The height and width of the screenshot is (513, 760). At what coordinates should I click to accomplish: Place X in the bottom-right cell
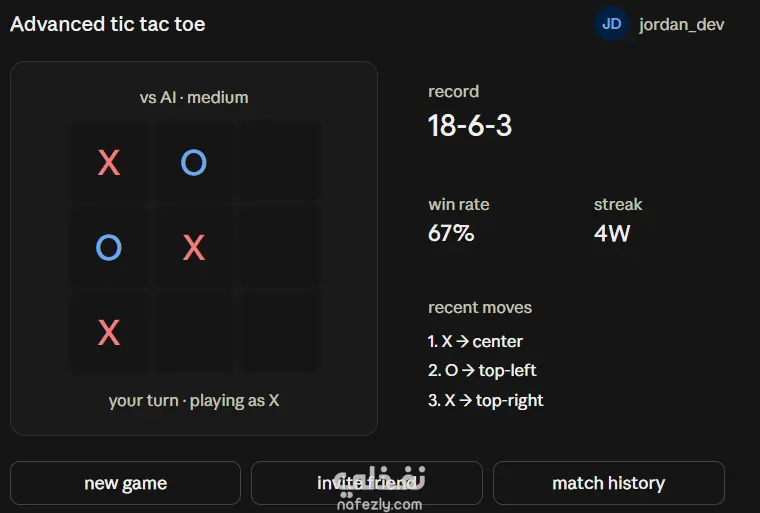click(279, 333)
